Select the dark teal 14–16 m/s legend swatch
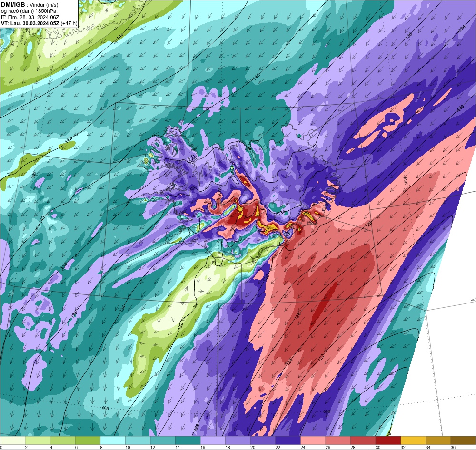 point(188,440)
